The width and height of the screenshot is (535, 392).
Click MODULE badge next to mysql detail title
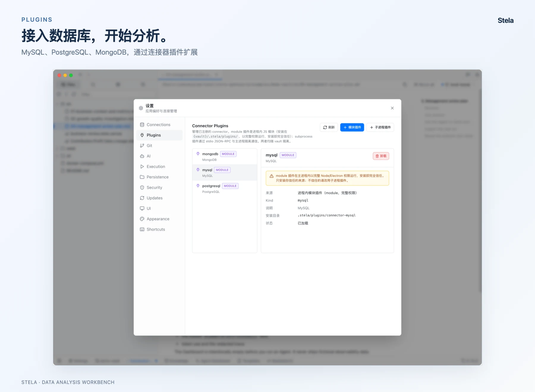click(x=288, y=155)
